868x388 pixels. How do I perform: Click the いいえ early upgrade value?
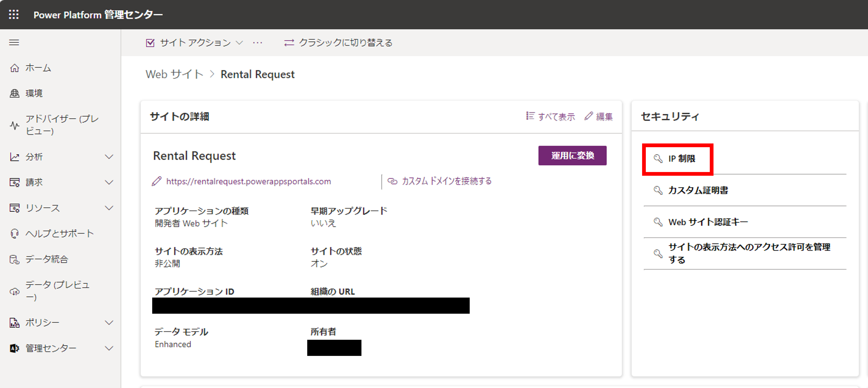(x=324, y=223)
